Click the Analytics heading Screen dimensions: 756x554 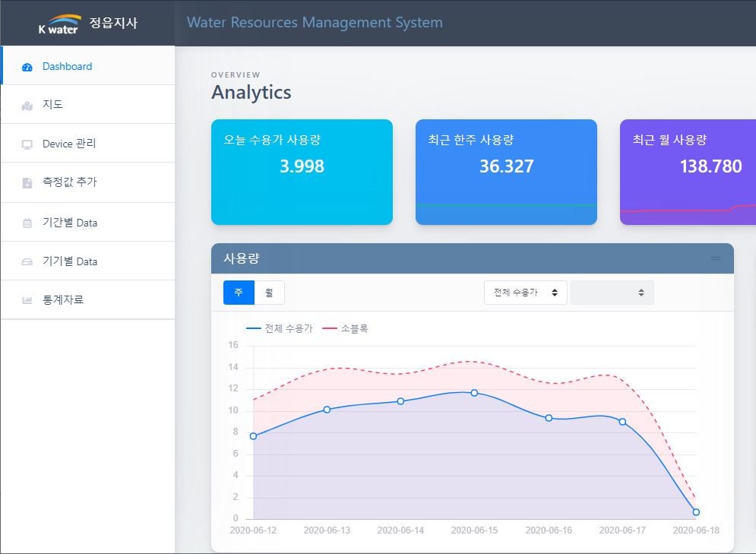tap(251, 93)
